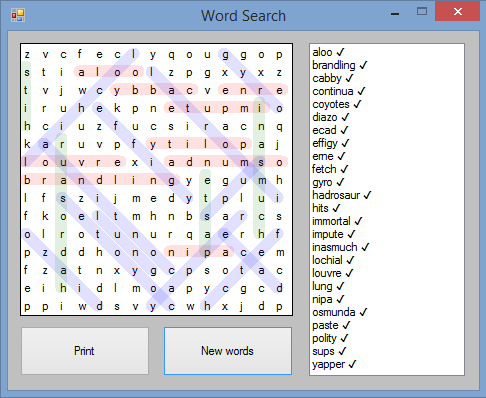Choose 'impute' from the word list
This screenshot has height=398, width=486.
coord(334,234)
